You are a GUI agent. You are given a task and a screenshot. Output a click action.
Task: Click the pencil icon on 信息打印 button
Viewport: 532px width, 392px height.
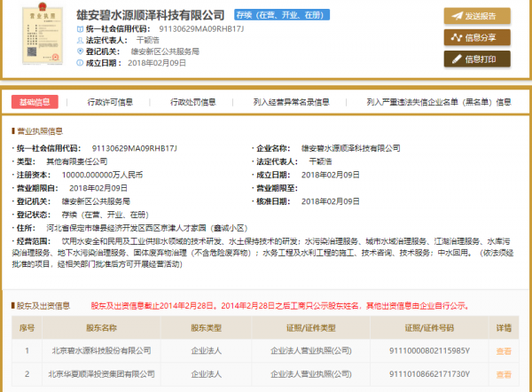457,59
